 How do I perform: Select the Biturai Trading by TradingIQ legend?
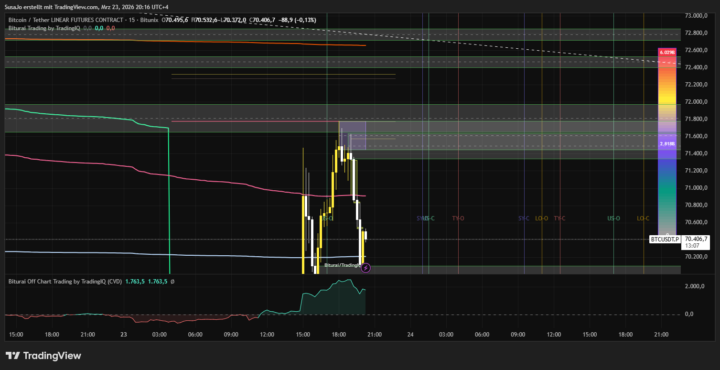coord(45,28)
